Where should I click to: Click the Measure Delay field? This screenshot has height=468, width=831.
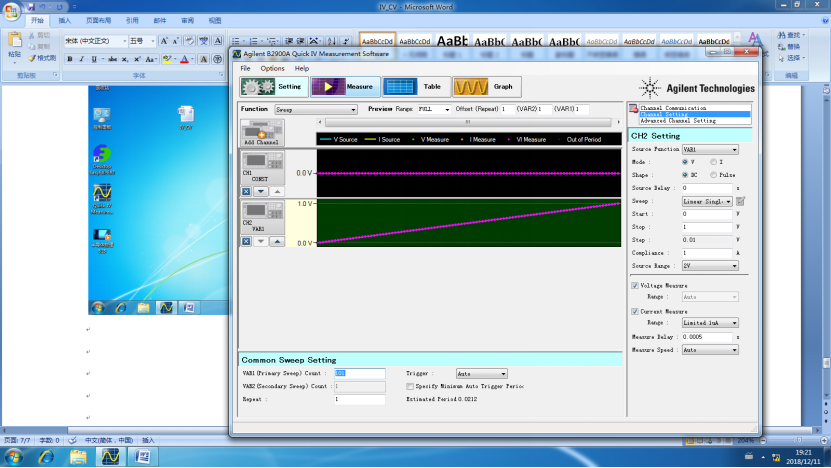pyautogui.click(x=707, y=337)
